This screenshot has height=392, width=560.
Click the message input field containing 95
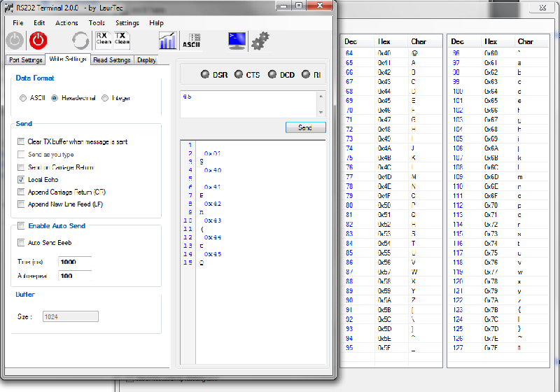click(x=248, y=104)
